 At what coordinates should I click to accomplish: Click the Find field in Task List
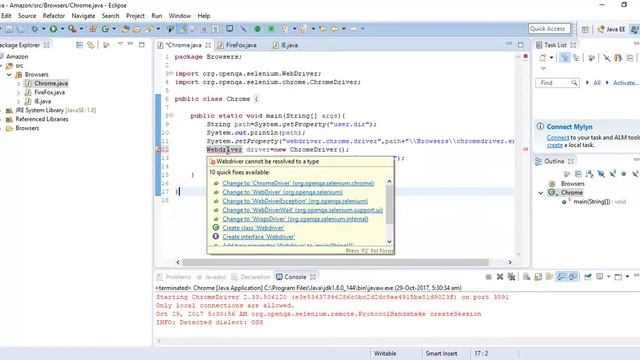(557, 83)
